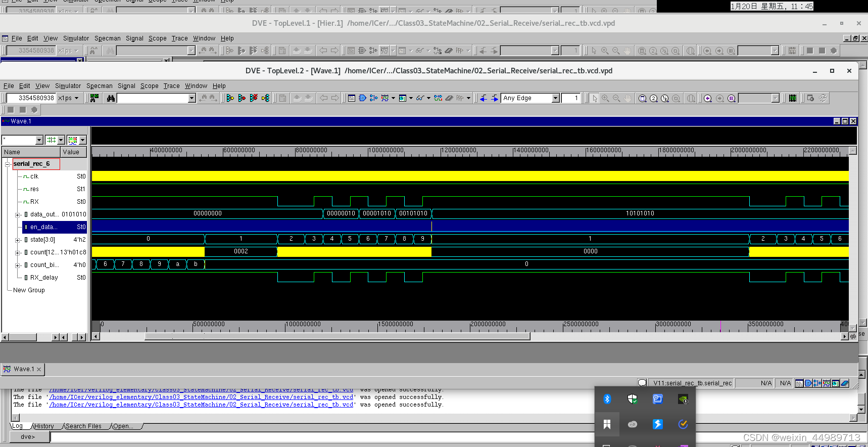Open the Scope menu in Wave window

tap(150, 86)
